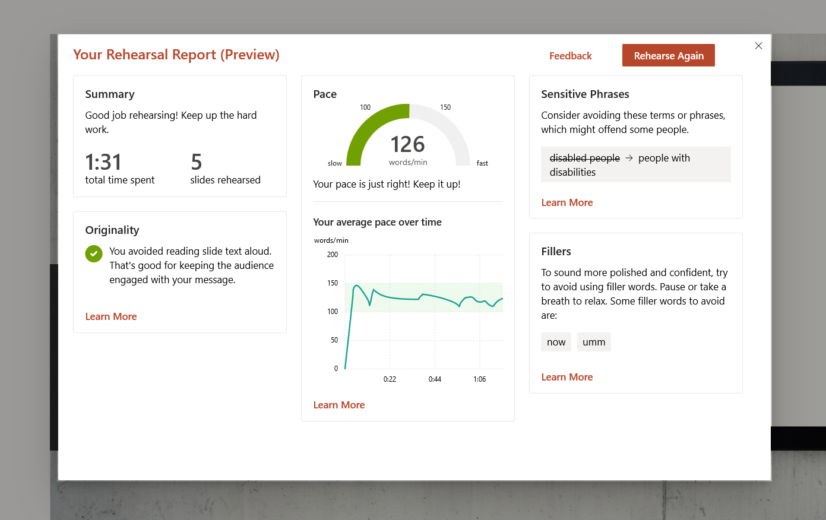Viewport: 826px width, 520px height.
Task: Click the 126 words/min pace reading
Action: click(x=407, y=145)
